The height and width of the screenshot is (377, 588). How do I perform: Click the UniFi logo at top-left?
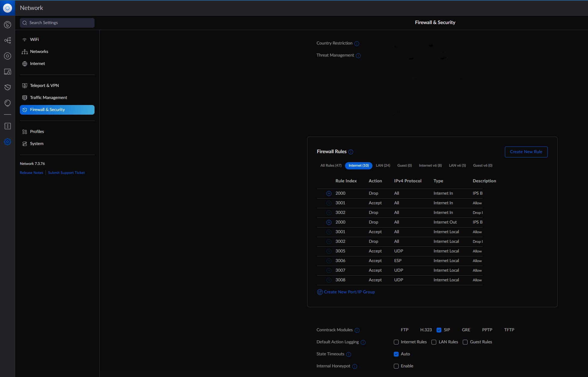pos(8,8)
